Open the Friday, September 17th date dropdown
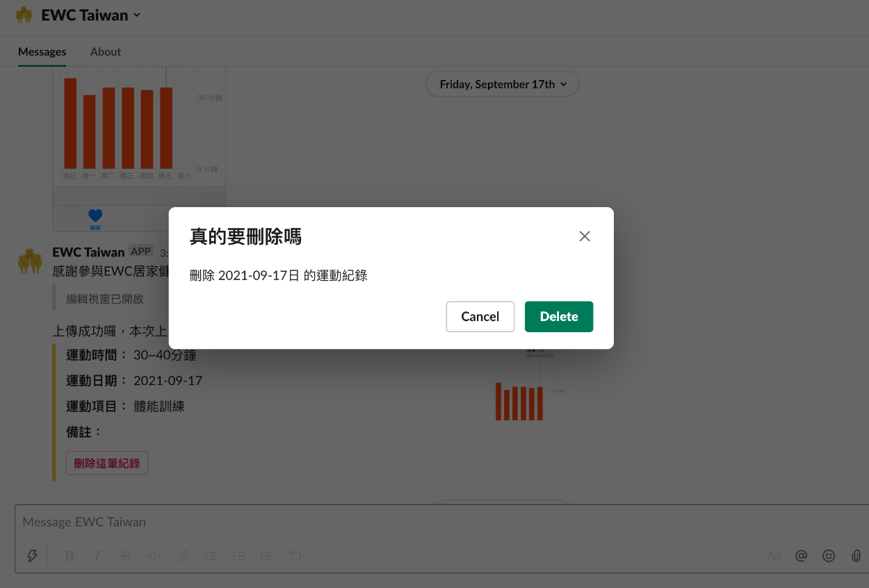 [503, 84]
